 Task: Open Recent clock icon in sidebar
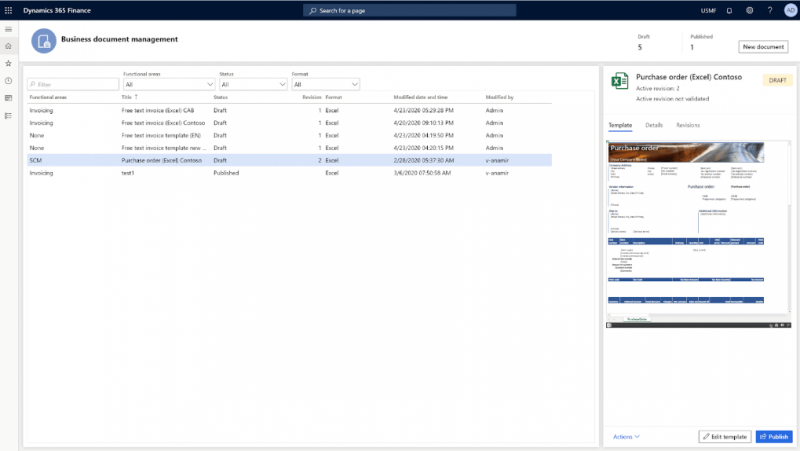pos(8,81)
